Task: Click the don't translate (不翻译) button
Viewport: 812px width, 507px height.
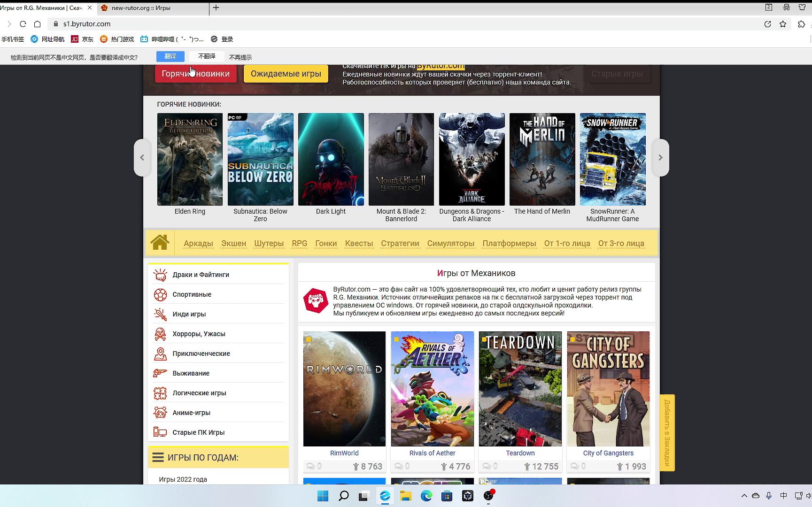Action: tap(207, 56)
